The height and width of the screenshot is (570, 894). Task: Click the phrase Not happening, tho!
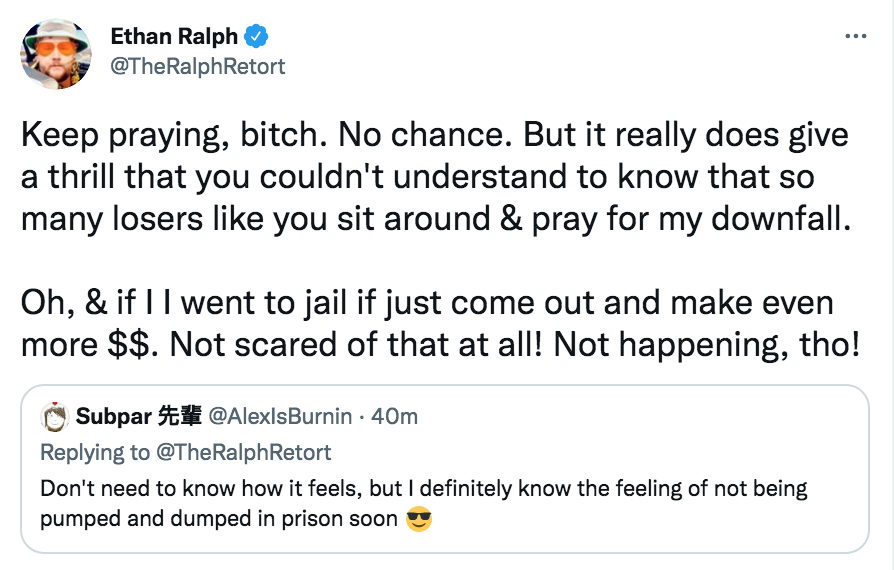(707, 345)
